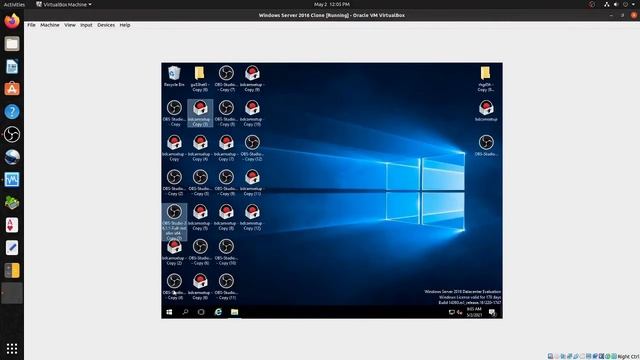The width and height of the screenshot is (640, 360).
Task: Launch Internet Explorer from the Windows taskbar
Action: (218, 312)
